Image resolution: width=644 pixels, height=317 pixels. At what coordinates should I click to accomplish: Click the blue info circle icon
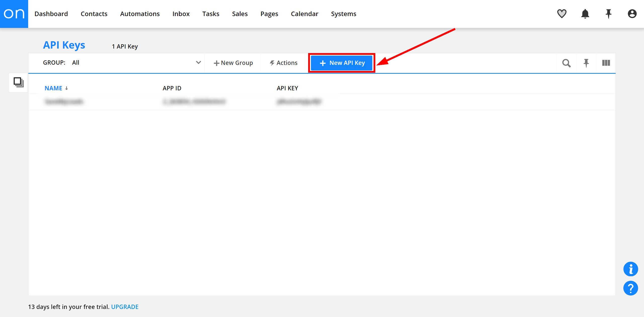pyautogui.click(x=630, y=269)
